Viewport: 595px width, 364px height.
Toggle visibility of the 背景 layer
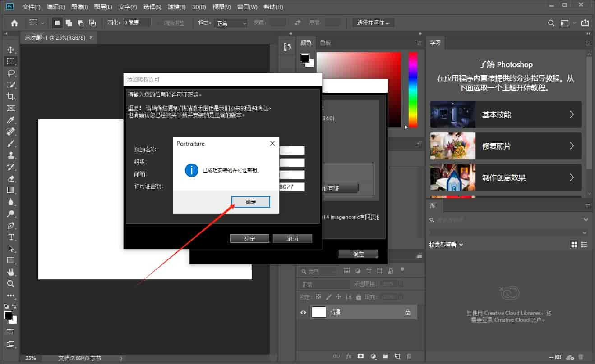coord(303,312)
